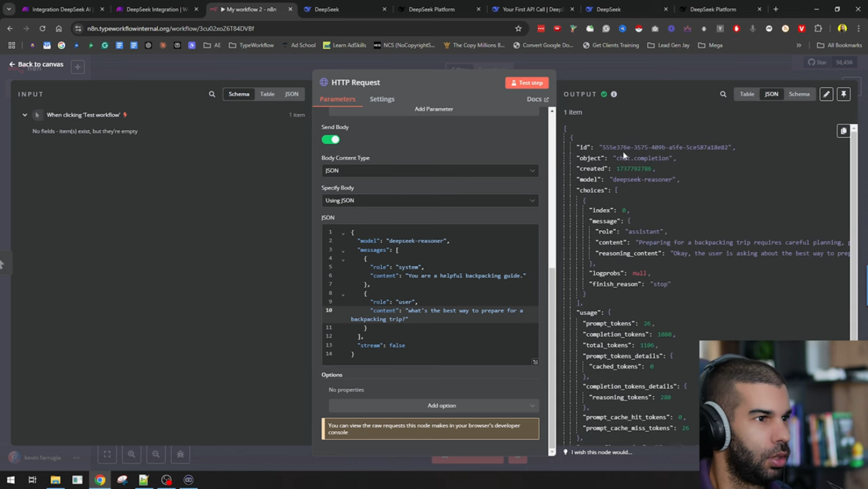Click the red hand ad-block extension icon
868x489 pixels.
coord(737,29)
